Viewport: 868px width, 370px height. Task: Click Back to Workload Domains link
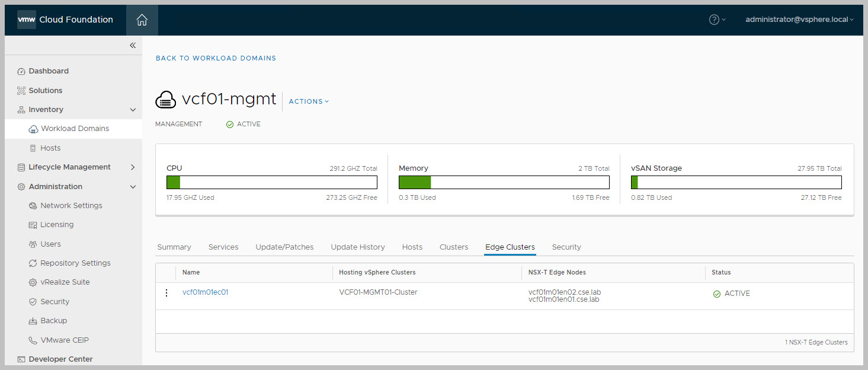click(216, 58)
